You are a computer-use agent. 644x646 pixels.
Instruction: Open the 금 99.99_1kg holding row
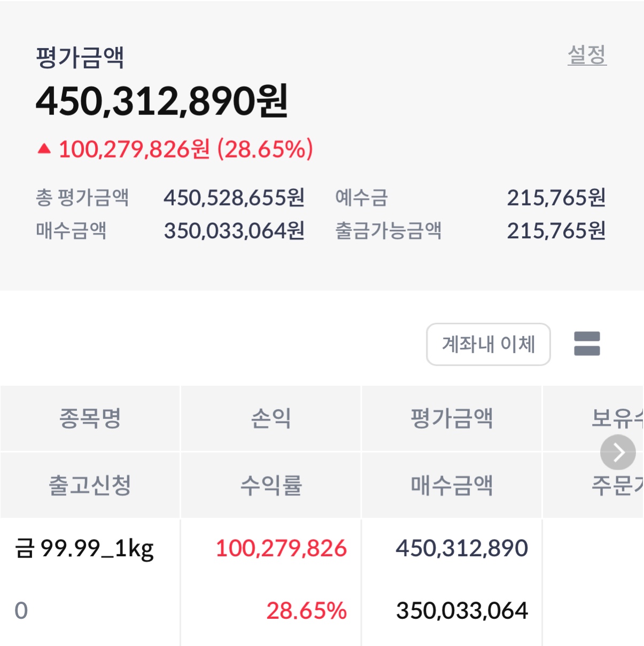point(84,548)
